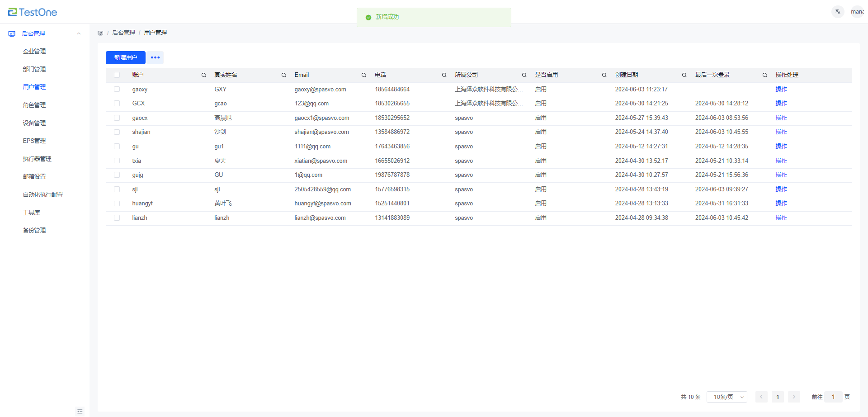Click the next page arrow in pagination
Viewport: 868px width, 417px height.
click(x=793, y=397)
